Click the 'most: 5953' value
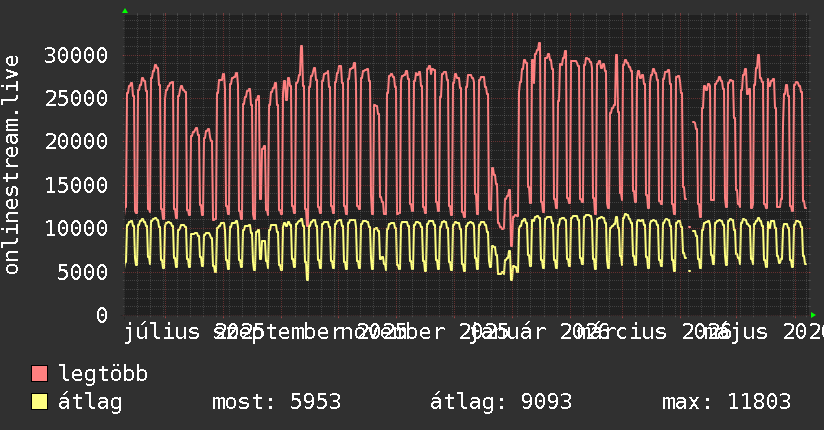The height and width of the screenshot is (430, 824). pos(277,402)
